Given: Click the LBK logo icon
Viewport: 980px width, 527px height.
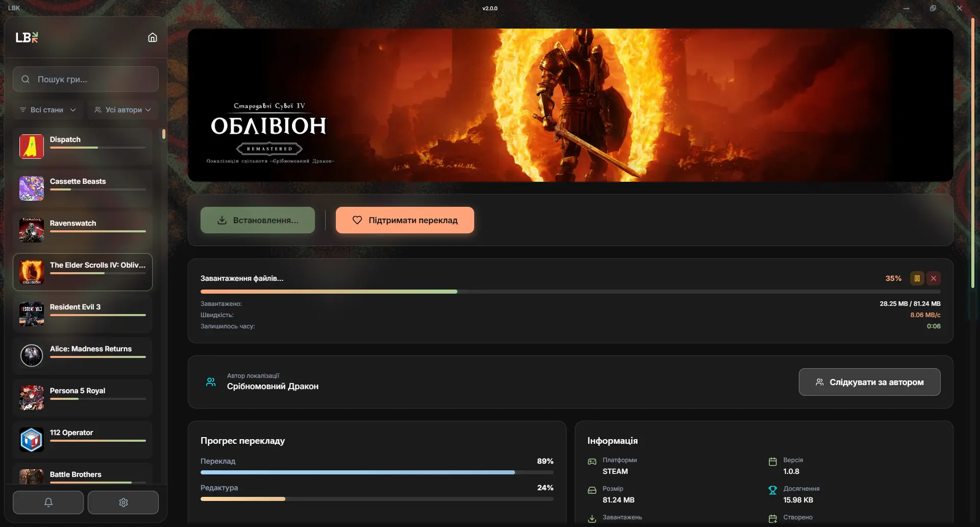Looking at the screenshot, I should coord(27,37).
